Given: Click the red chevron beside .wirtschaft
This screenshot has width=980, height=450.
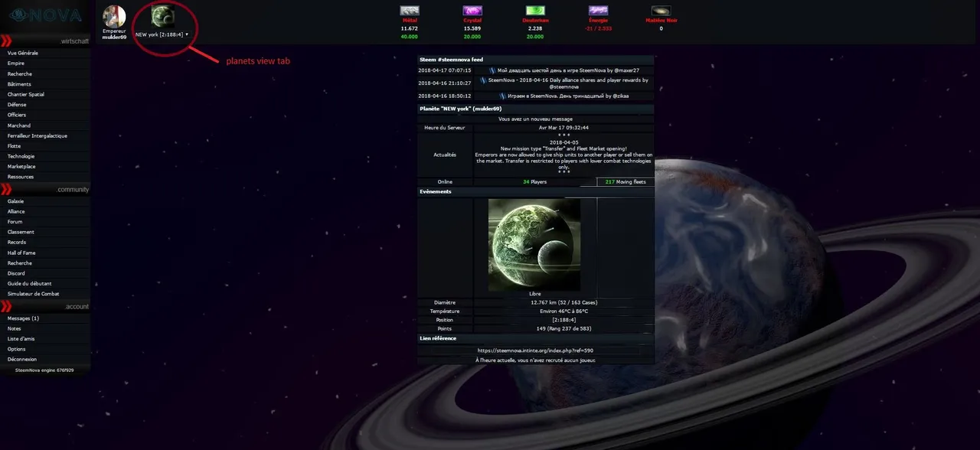Looking at the screenshot, I should coord(6,41).
